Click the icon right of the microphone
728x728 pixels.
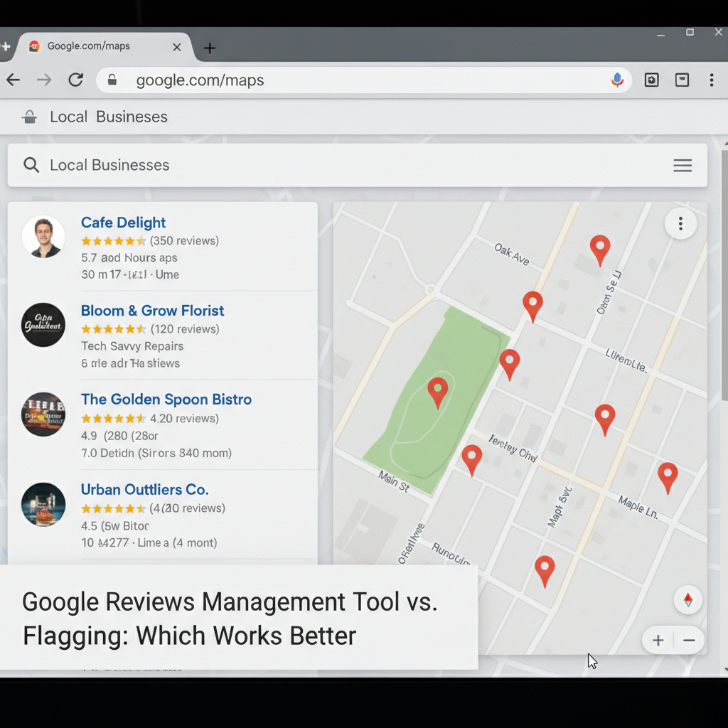tap(651, 80)
